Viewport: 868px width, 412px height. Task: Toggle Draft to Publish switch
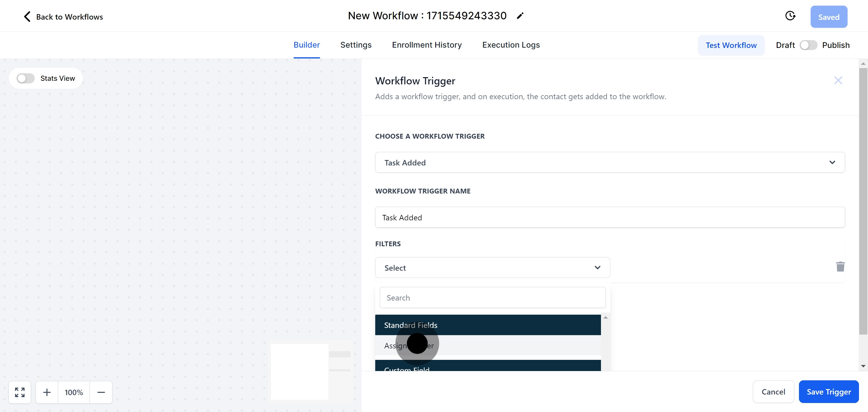[808, 45]
